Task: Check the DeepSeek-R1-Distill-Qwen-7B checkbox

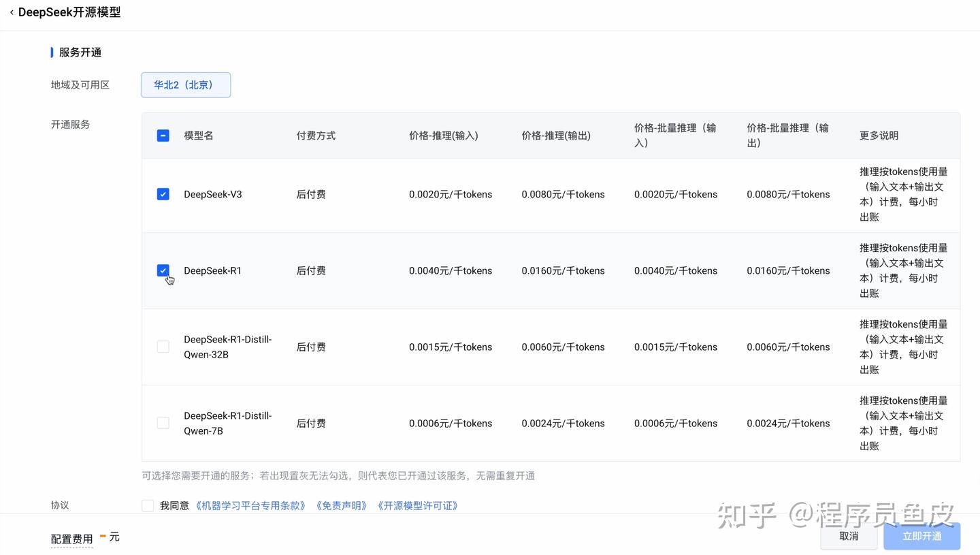Action: tap(163, 423)
